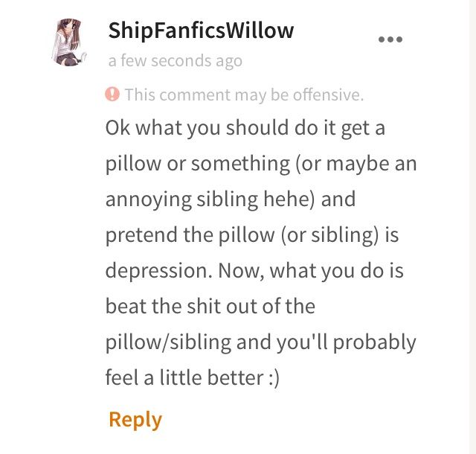476x454 pixels.
Task: Click the word 'hehe)' in the comment
Action: (x=289, y=199)
